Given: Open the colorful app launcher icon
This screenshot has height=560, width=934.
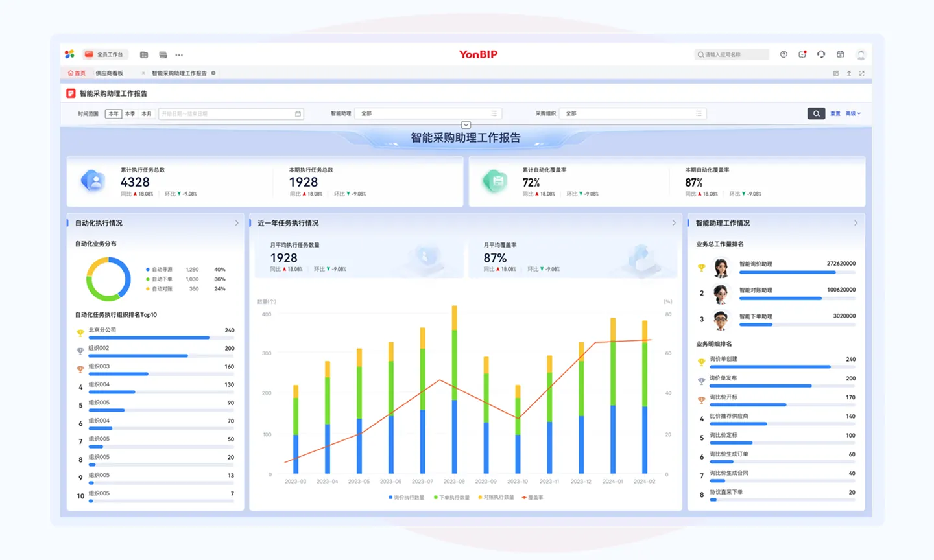Looking at the screenshot, I should point(69,54).
